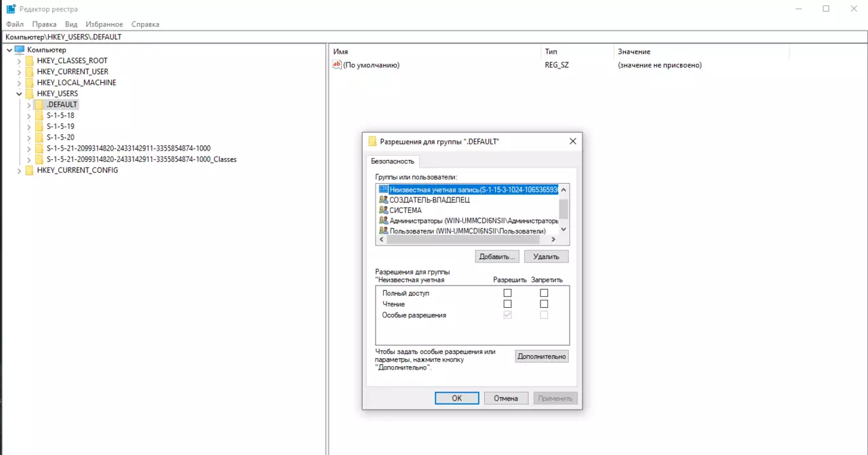Image resolution: width=868 pixels, height=455 pixels.
Task: Click the registry path address bar
Action: click(434, 37)
